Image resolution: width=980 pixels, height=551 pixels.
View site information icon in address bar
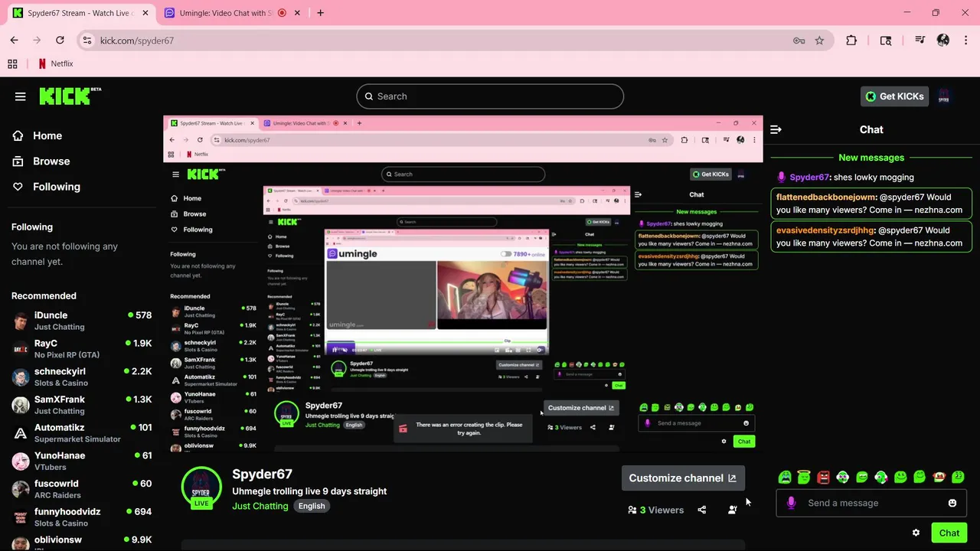tap(87, 41)
